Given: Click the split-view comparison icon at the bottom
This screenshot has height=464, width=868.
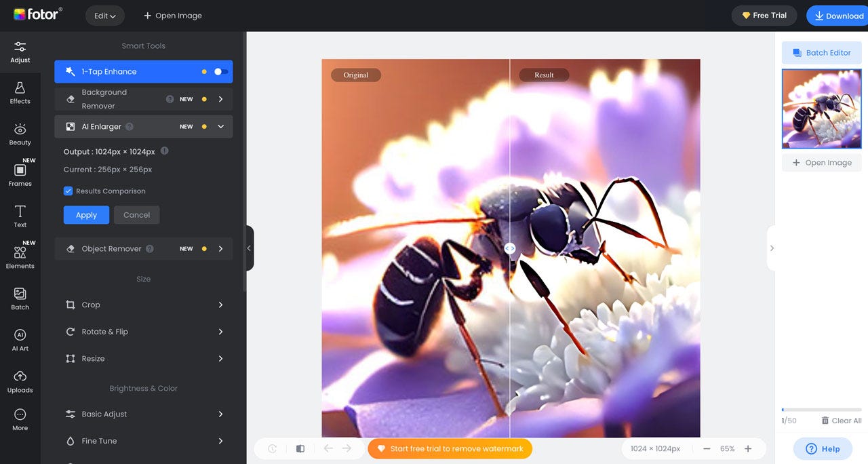Looking at the screenshot, I should pyautogui.click(x=300, y=448).
